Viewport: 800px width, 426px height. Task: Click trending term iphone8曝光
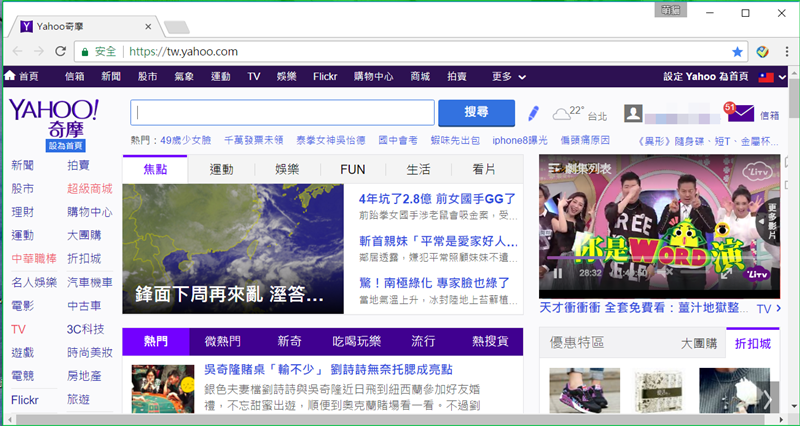(520, 140)
